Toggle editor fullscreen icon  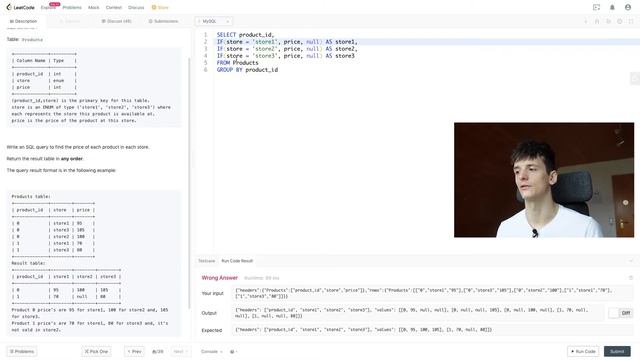(631, 21)
